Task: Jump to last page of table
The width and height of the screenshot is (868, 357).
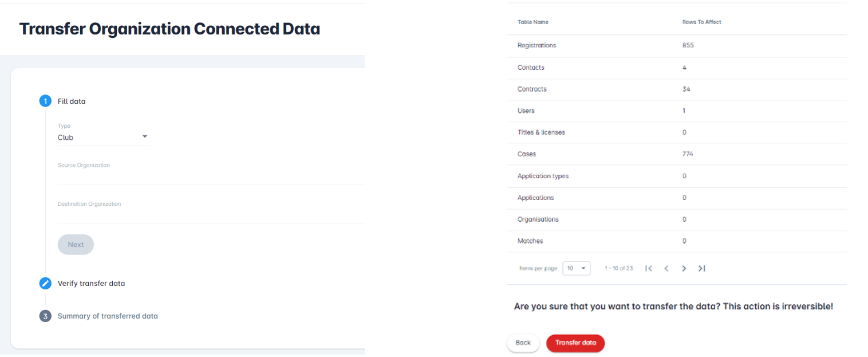Action: [701, 268]
